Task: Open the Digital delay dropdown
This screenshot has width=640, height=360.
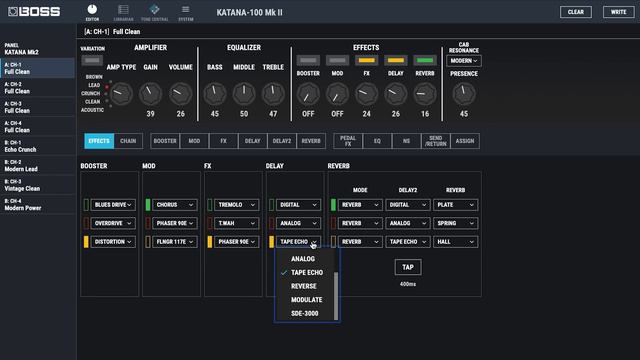Action: click(298, 205)
